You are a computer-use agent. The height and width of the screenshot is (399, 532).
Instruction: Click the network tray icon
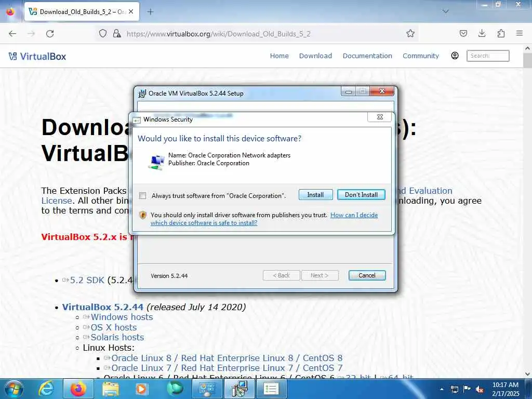coord(454,389)
